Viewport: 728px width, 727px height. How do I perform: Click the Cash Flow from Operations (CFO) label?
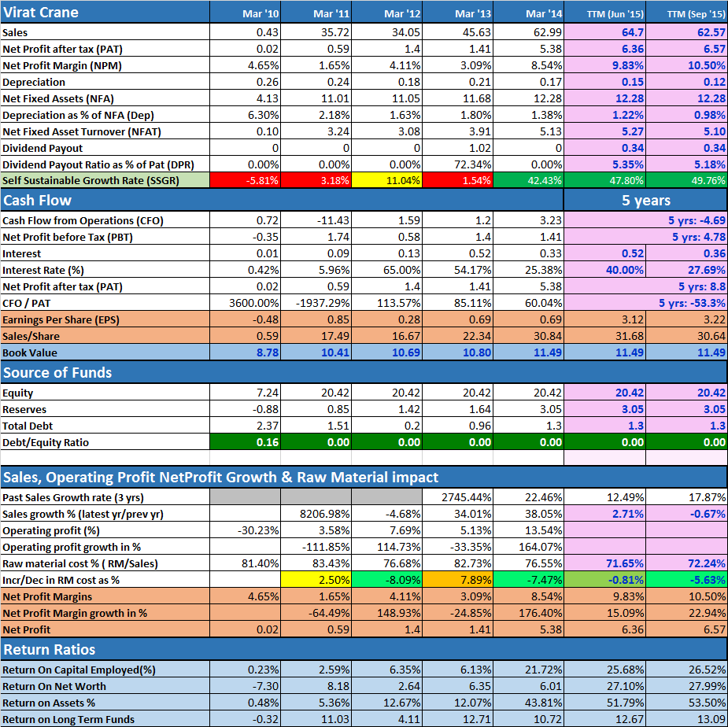105,220
